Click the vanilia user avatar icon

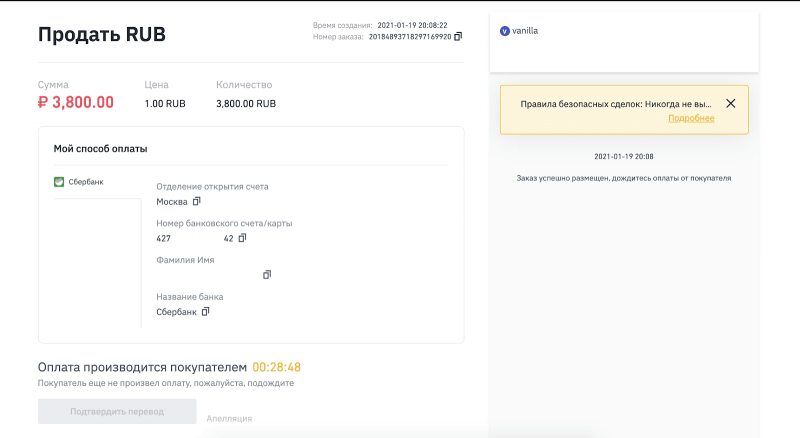[x=504, y=31]
